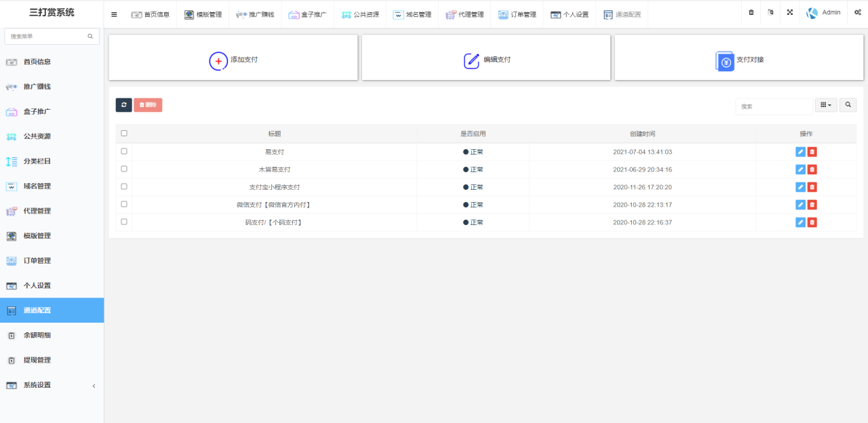The image size is (868, 423).
Task: Click the magnifier search button beside column toggle
Action: tap(848, 105)
